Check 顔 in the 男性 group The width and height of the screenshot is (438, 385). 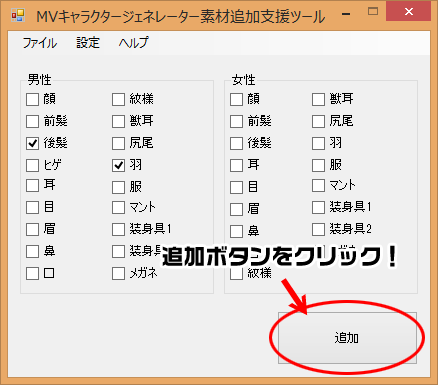(x=32, y=99)
